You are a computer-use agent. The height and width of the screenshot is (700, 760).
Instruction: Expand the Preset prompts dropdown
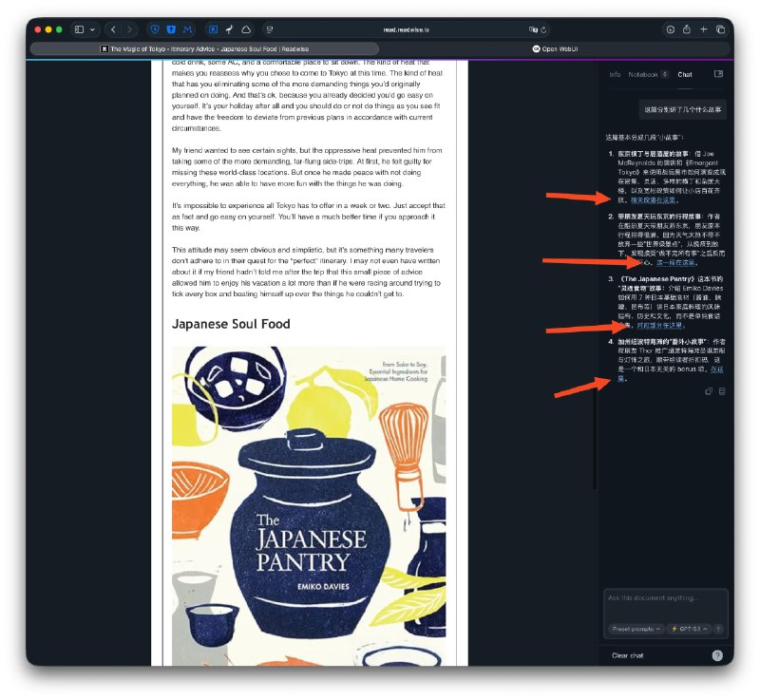635,628
